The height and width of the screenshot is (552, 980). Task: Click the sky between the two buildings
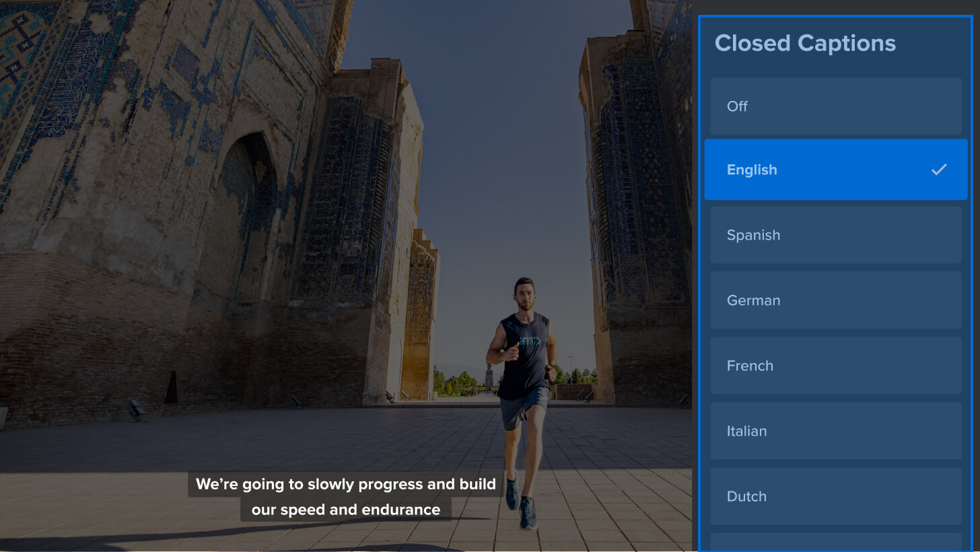tap(498, 168)
